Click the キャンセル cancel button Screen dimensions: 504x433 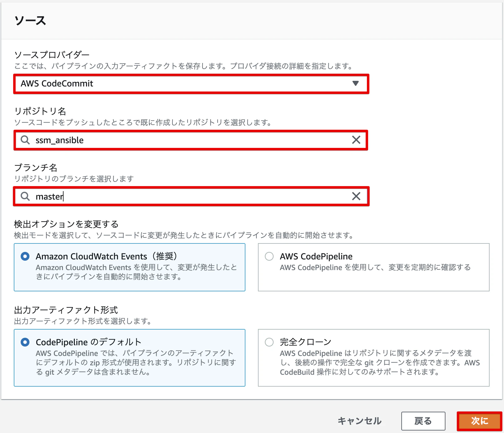pos(360,421)
